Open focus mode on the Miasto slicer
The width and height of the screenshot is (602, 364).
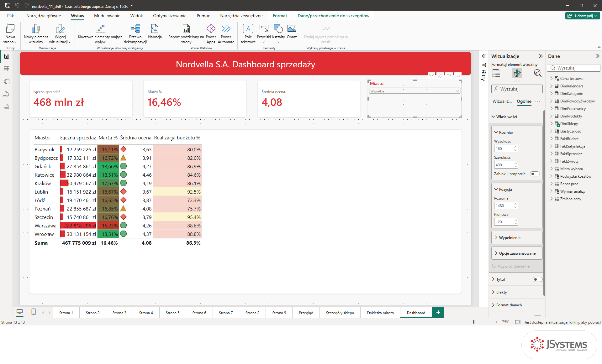coord(449,76)
